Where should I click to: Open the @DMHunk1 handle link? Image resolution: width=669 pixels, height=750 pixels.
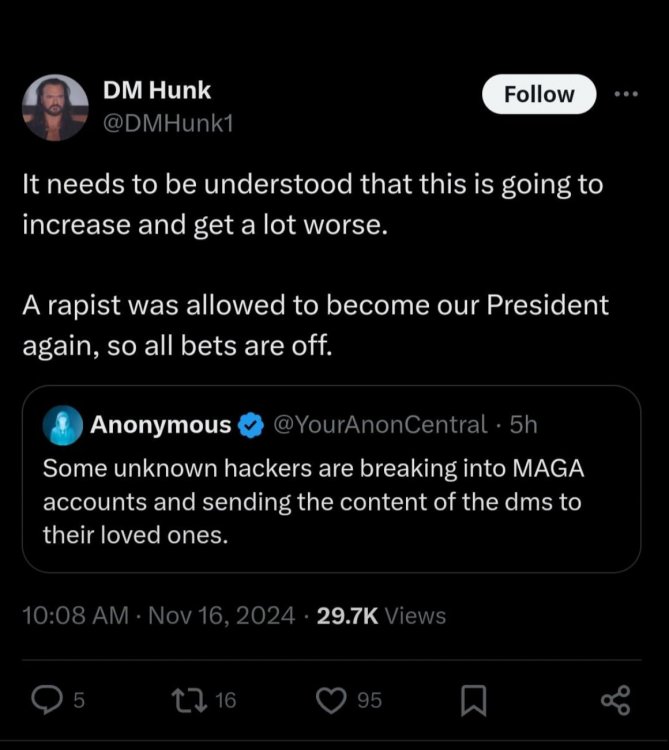pos(168,123)
